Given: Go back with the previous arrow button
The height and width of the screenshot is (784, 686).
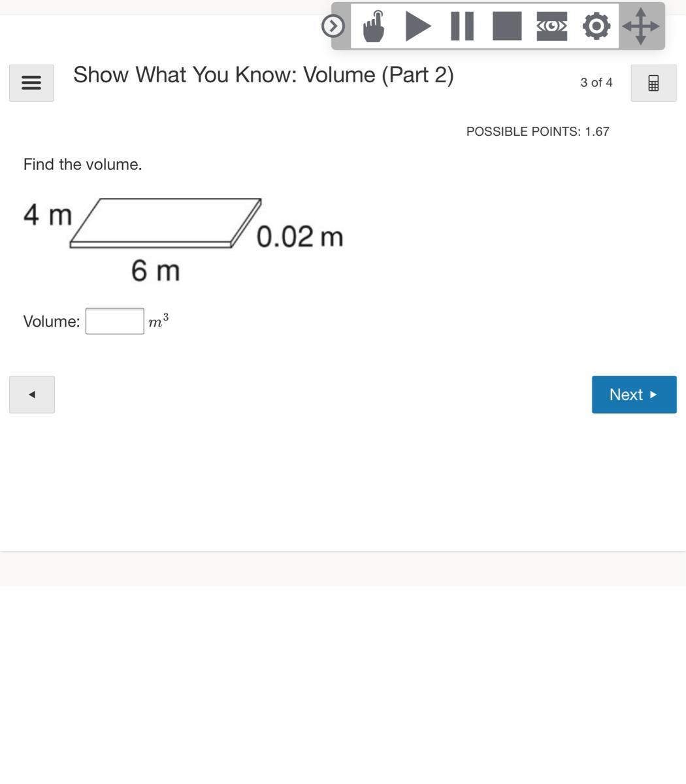Looking at the screenshot, I should (32, 395).
